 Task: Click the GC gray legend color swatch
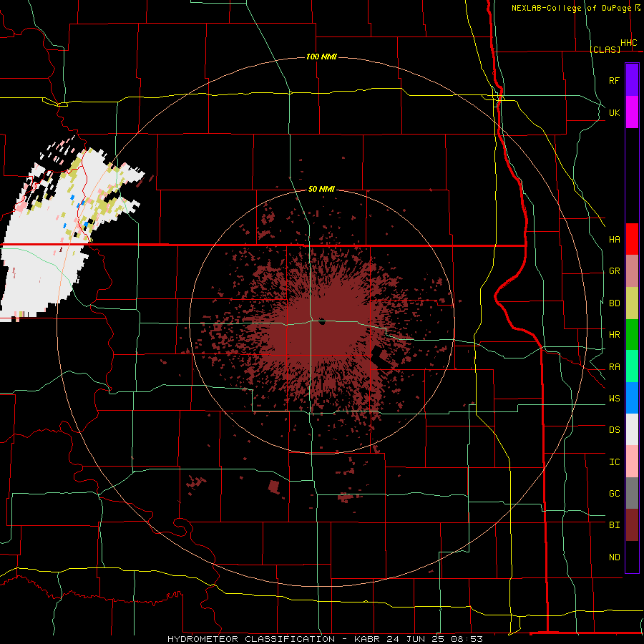click(632, 493)
